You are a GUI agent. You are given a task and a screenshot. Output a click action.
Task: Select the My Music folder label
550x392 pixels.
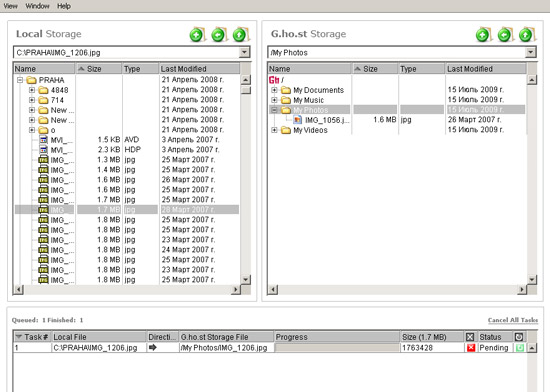[308, 100]
